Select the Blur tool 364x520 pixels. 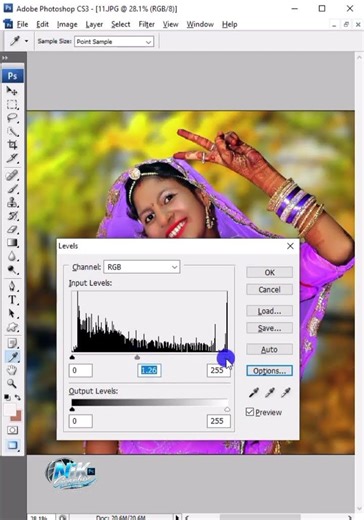pyautogui.click(x=12, y=256)
